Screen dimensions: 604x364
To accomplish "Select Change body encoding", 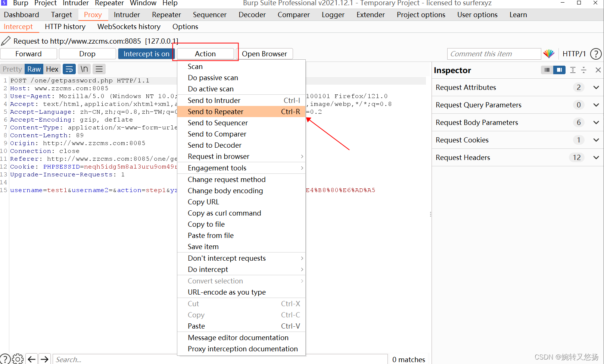I will coord(241,191).
